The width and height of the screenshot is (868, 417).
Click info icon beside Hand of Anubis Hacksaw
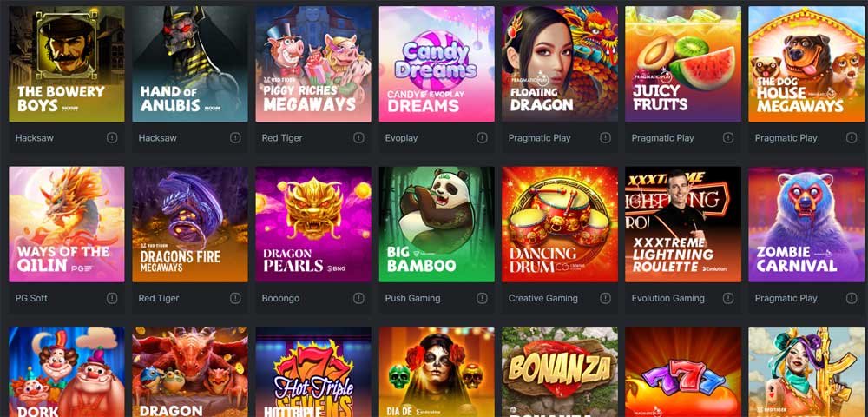tap(235, 138)
